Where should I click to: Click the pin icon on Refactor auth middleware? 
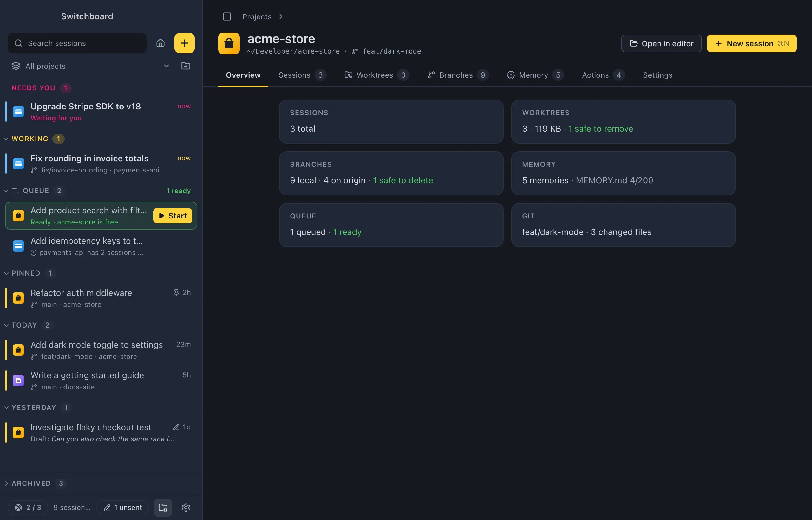pyautogui.click(x=176, y=292)
